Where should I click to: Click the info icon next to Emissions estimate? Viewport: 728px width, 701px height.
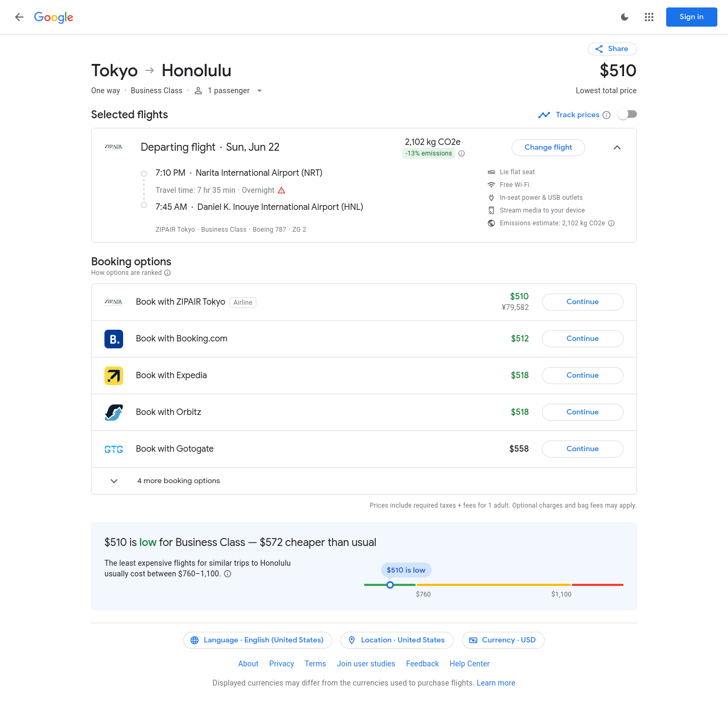[x=611, y=223]
